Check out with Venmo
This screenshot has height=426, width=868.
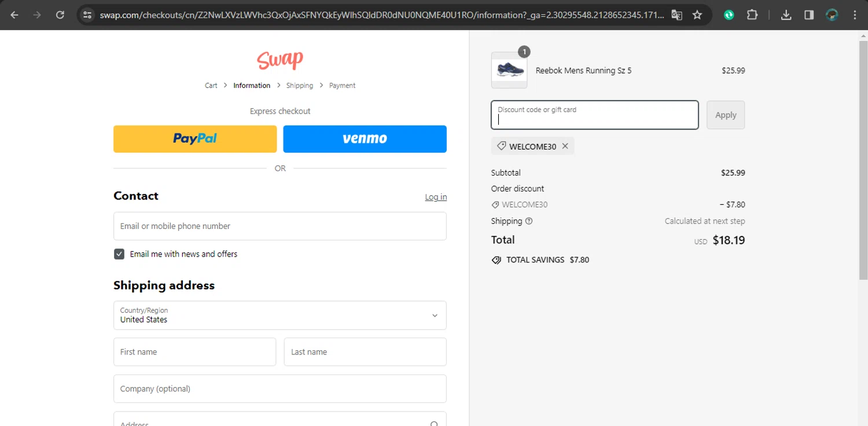[365, 139]
